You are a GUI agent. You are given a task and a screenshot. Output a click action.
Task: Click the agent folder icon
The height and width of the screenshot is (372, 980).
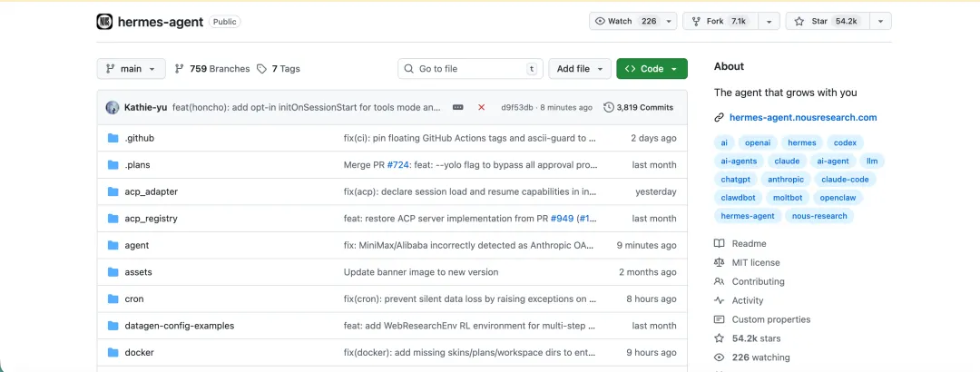[x=113, y=246]
